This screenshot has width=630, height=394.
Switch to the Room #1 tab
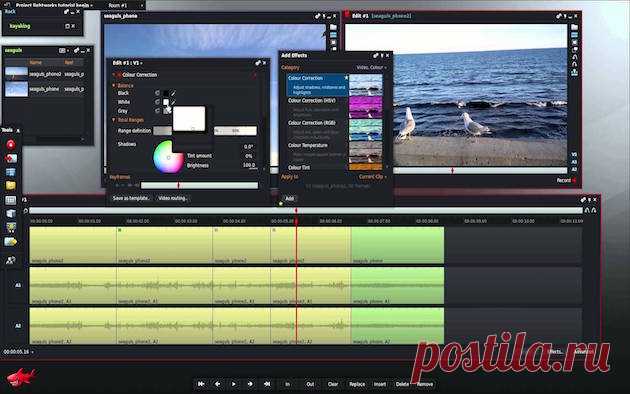(118, 5)
